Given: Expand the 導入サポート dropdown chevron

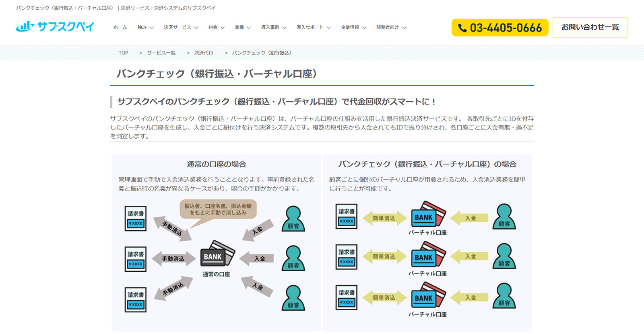Looking at the screenshot, I should pyautogui.click(x=329, y=28).
